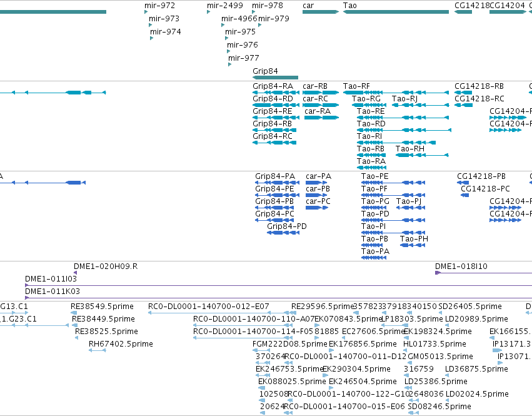Select the Tao-PG protein feature

pos(374,208)
